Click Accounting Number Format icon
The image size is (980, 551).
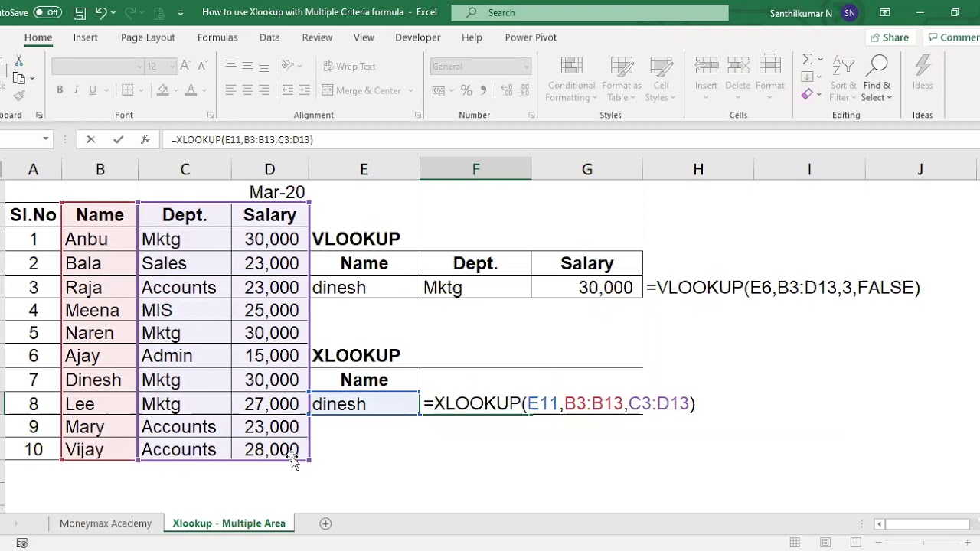(x=439, y=90)
